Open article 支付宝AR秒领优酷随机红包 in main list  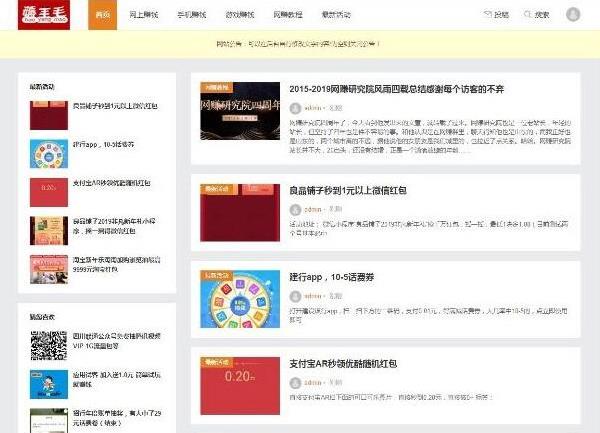coord(343,363)
